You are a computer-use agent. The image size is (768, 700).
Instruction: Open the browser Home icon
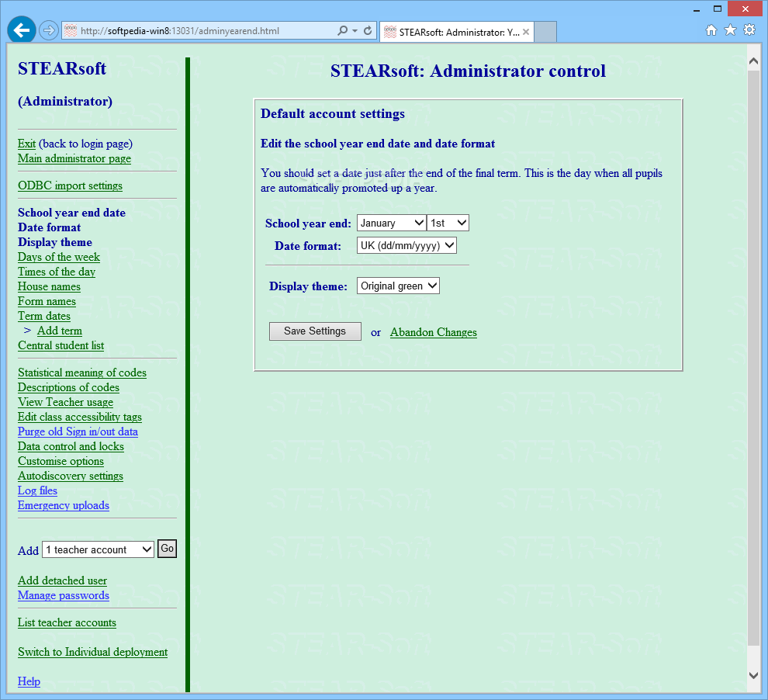711,30
